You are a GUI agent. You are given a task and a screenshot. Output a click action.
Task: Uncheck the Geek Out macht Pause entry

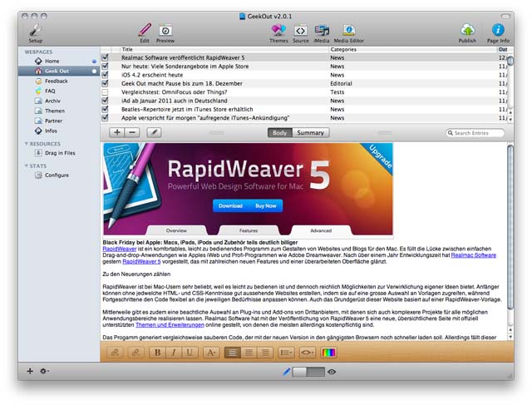point(106,83)
